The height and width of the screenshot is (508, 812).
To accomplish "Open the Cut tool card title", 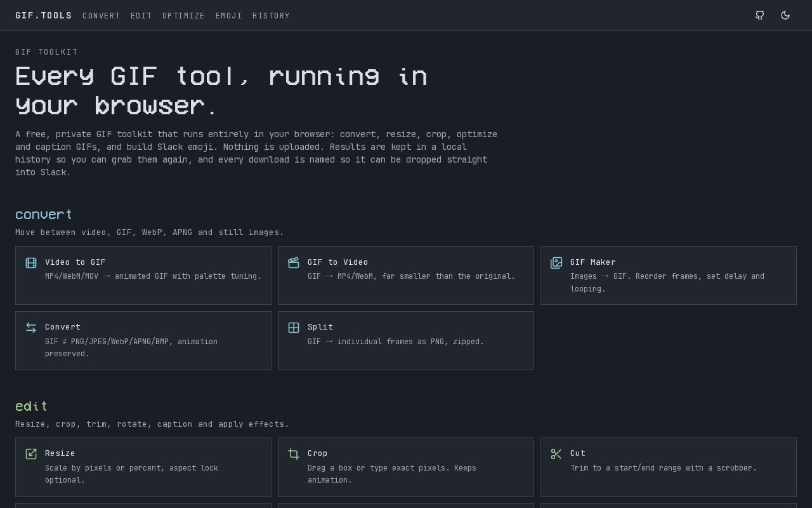I will [x=578, y=453].
